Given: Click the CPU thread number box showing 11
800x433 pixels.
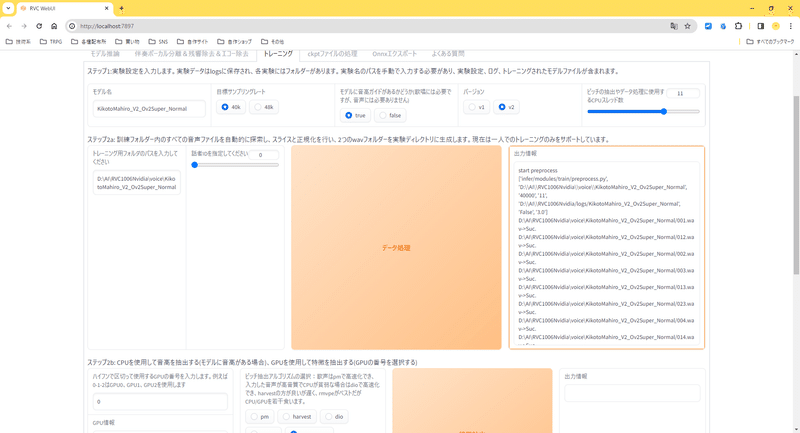Looking at the screenshot, I should click(683, 93).
